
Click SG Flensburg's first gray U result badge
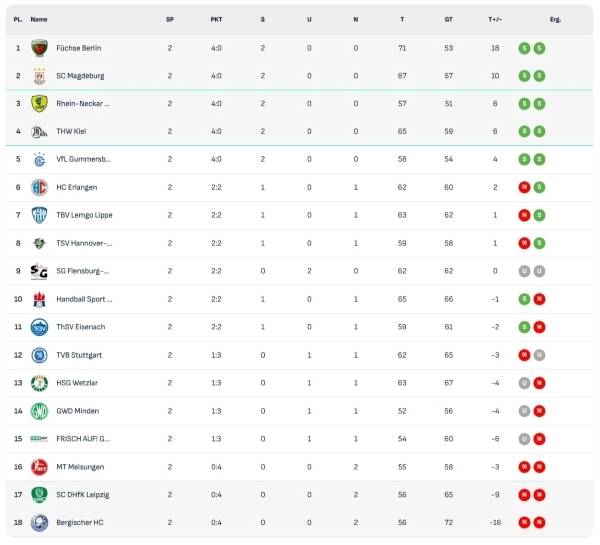coord(523,271)
